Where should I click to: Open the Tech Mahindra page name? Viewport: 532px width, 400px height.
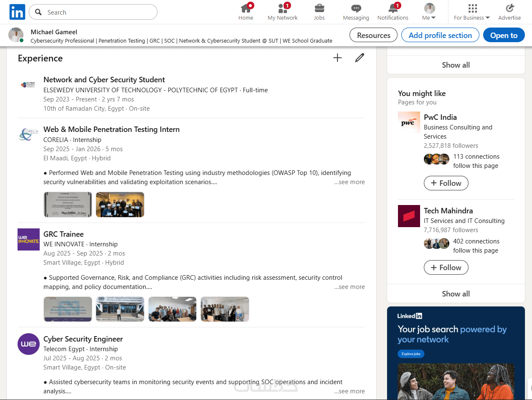pos(448,211)
